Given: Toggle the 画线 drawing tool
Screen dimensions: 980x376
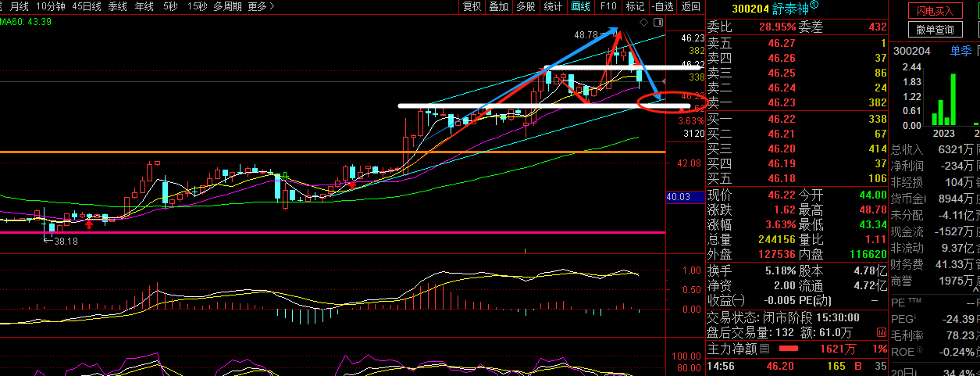Looking at the screenshot, I should (x=580, y=6).
